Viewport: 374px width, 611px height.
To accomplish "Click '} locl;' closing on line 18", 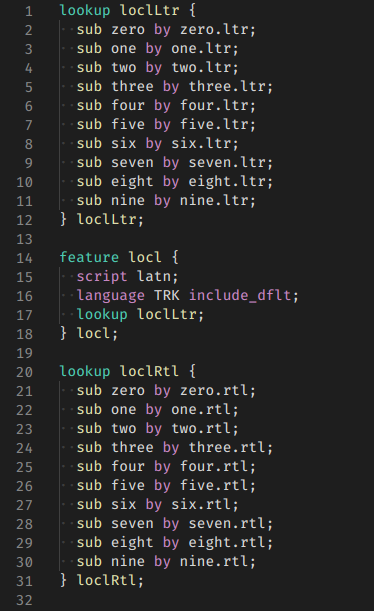I will (89, 334).
